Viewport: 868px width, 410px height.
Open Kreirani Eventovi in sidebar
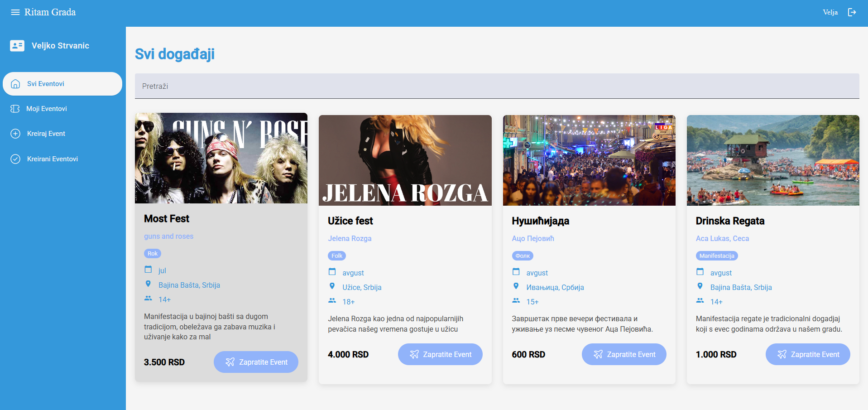(62, 159)
